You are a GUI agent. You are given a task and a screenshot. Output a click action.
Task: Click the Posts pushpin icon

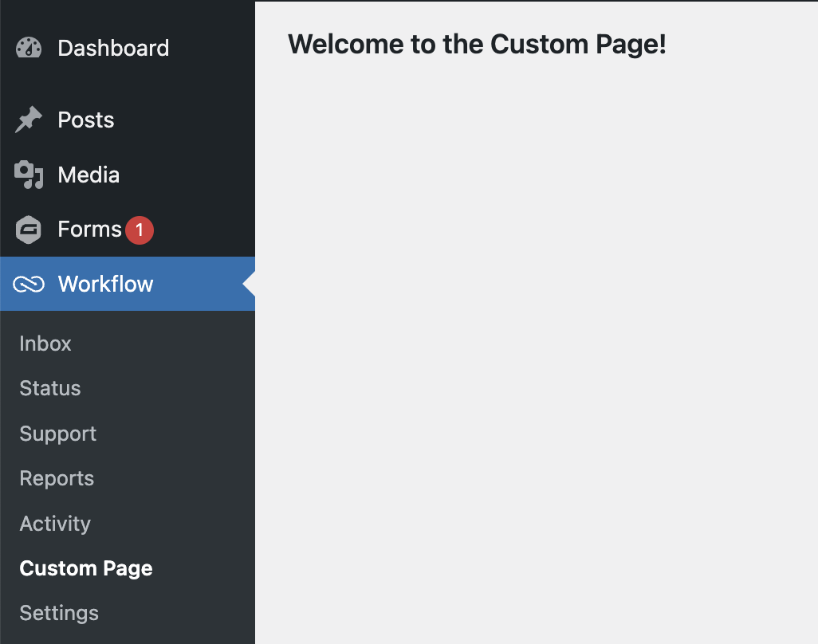29,120
